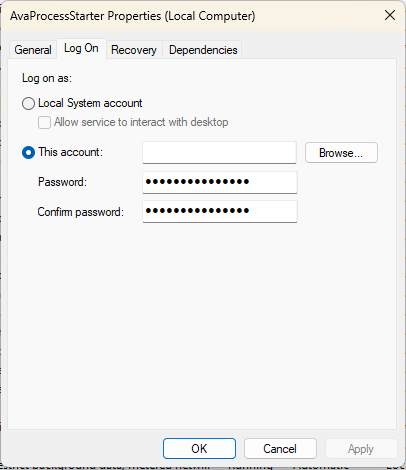Open the Recovery tab

134,50
